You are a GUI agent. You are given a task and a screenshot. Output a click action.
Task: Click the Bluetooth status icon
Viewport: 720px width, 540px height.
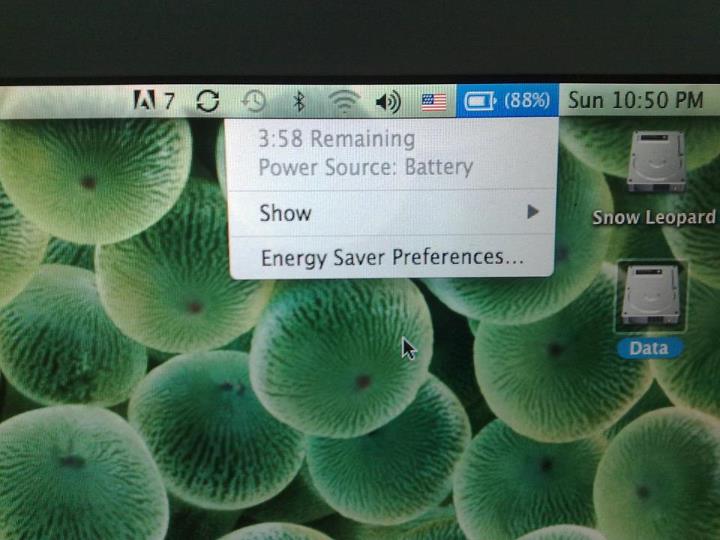point(298,101)
